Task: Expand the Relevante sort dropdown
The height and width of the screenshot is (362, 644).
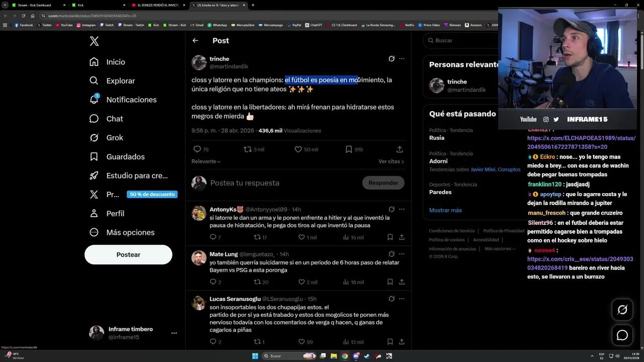Action: 206,161
